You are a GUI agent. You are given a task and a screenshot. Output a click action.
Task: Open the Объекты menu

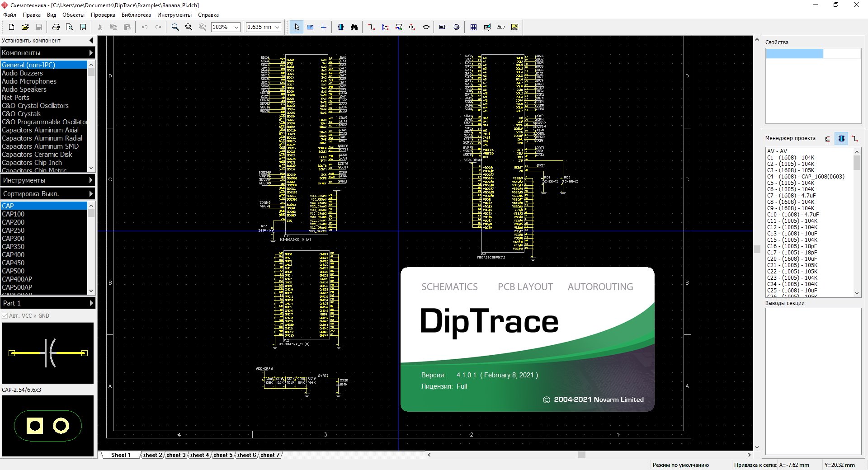[x=73, y=15]
